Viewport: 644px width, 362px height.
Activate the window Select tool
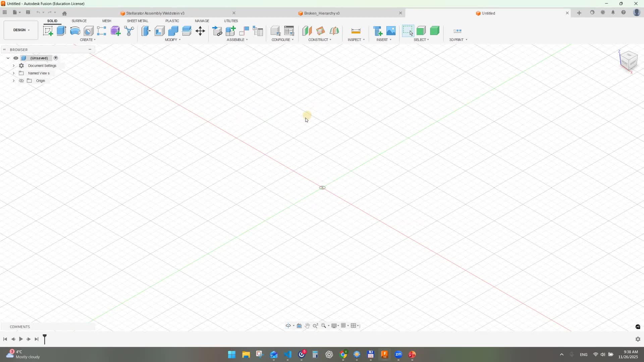[x=408, y=31]
